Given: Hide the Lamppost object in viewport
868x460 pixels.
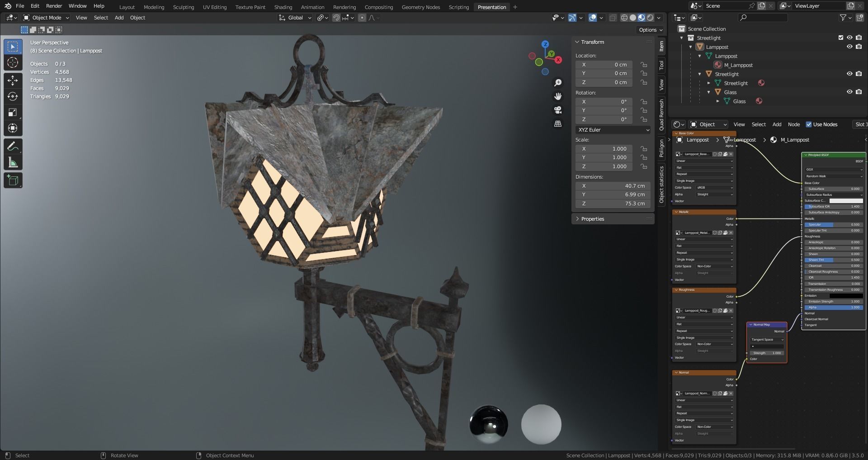Looking at the screenshot, I should [849, 47].
